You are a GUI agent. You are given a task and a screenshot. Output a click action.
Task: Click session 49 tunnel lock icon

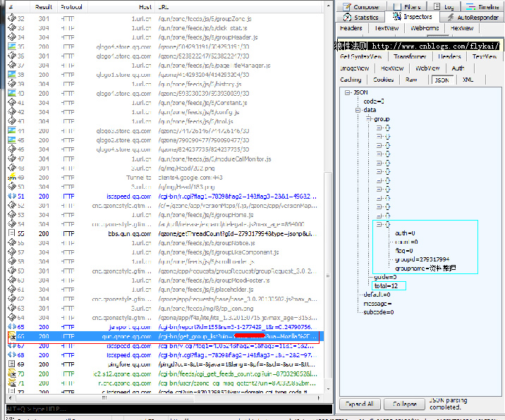point(12,177)
